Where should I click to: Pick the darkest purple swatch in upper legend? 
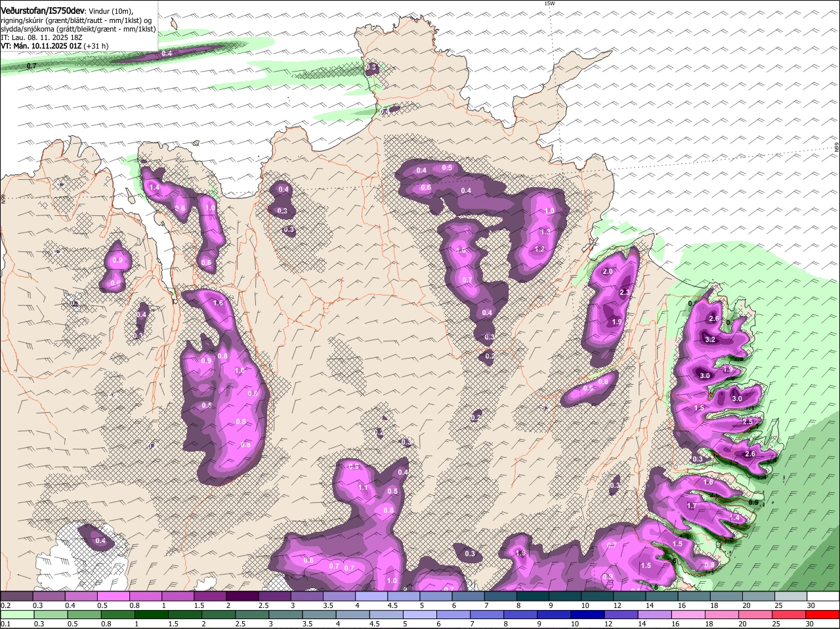point(242,596)
